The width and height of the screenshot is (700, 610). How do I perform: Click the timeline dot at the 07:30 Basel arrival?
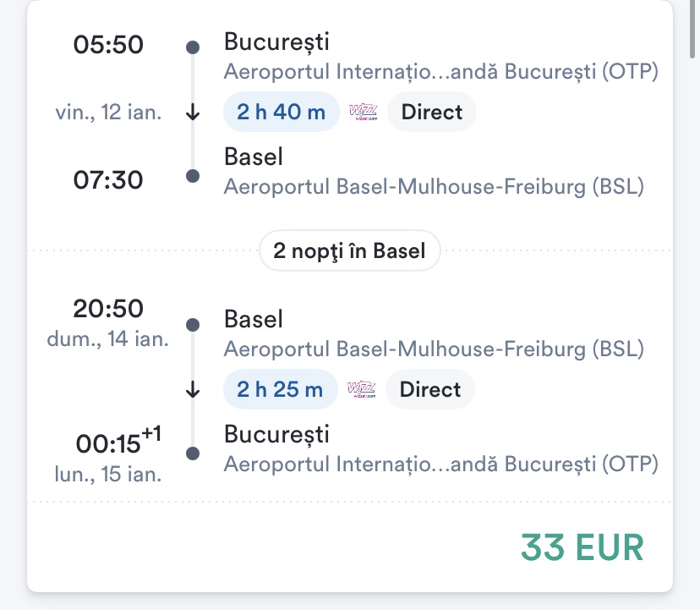193,177
